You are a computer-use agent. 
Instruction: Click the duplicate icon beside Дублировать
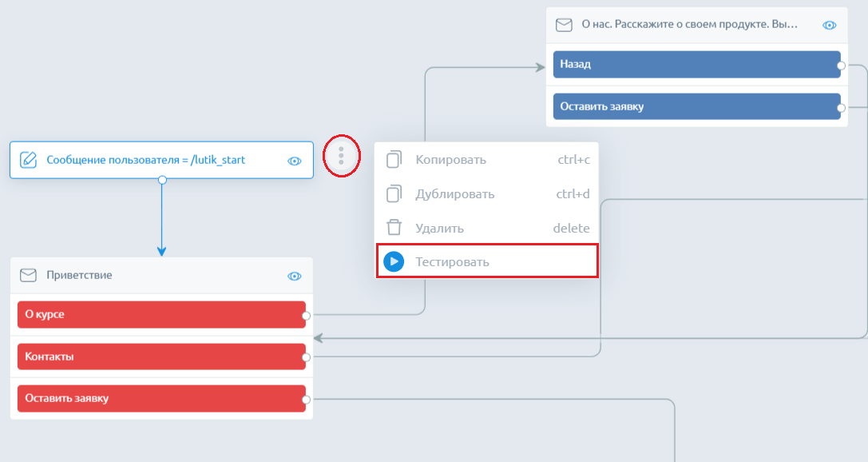393,194
